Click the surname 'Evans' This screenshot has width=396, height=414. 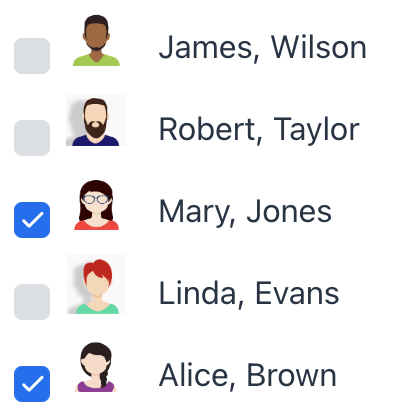point(297,293)
